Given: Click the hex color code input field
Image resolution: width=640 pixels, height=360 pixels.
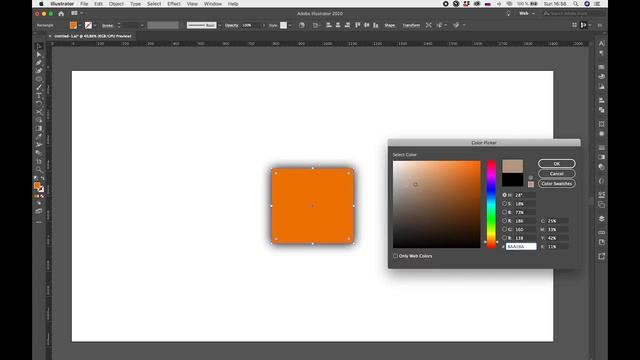Looking at the screenshot, I should 521,247.
